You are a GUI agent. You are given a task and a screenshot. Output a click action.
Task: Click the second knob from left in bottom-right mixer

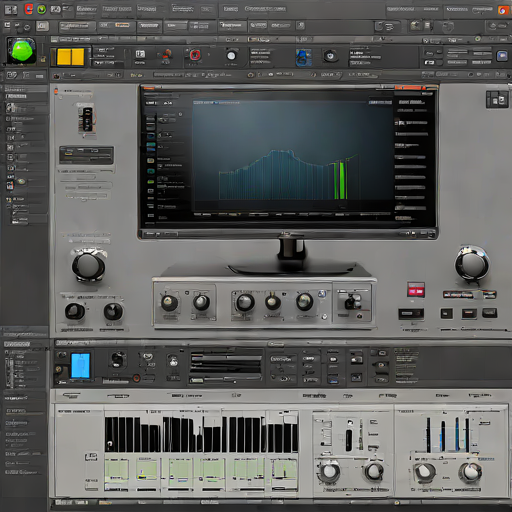(374, 471)
